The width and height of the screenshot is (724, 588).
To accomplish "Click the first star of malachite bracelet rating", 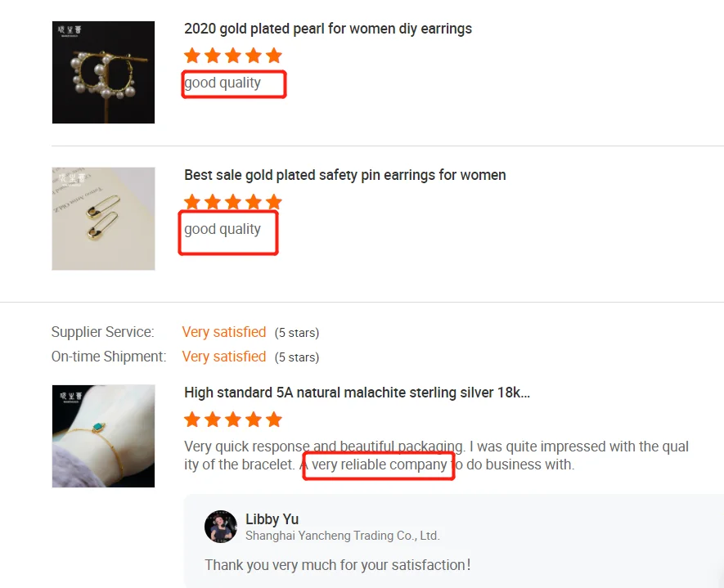I will coord(192,420).
